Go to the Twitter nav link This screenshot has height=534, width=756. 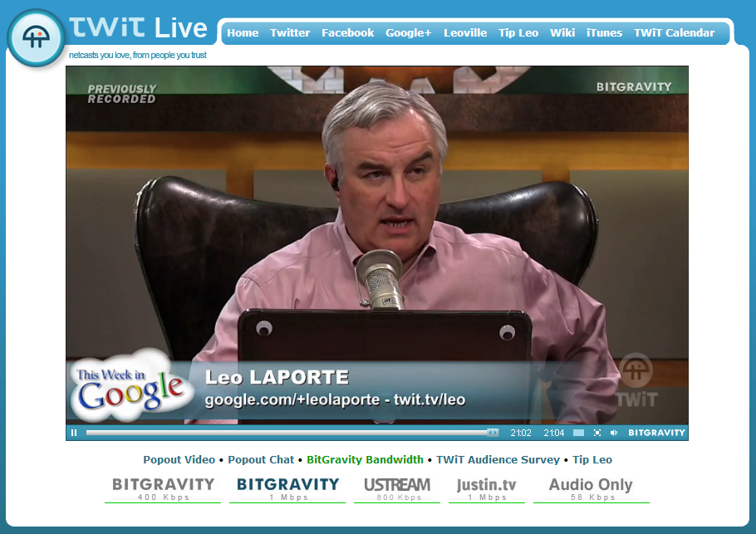[x=290, y=33]
